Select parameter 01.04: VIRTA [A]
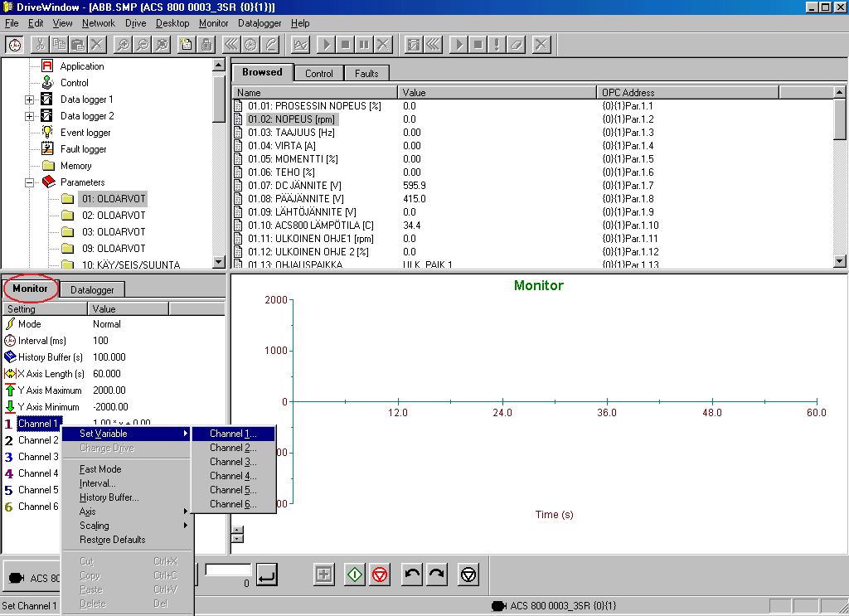 pos(282,146)
